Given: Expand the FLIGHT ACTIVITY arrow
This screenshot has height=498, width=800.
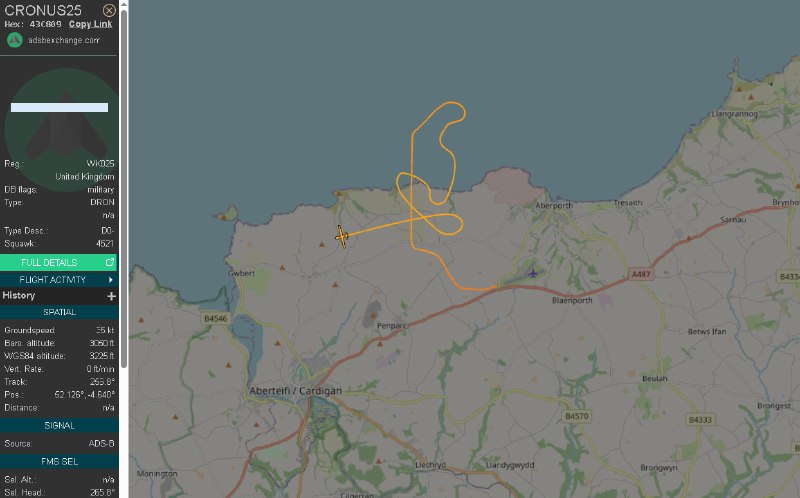Looking at the screenshot, I should pos(111,280).
